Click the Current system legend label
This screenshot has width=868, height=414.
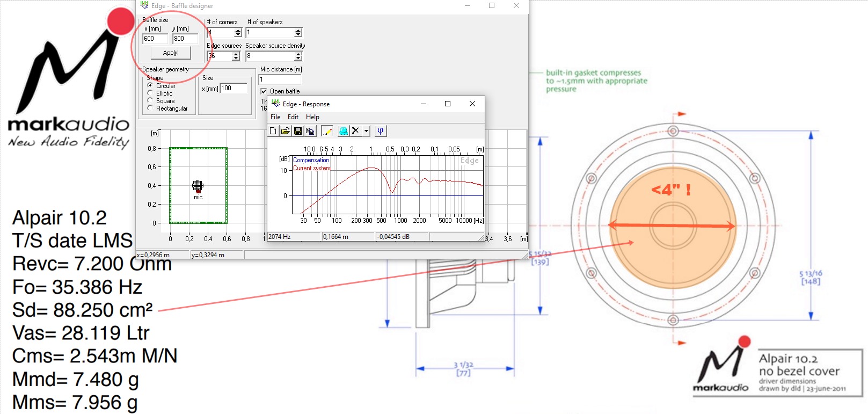312,168
